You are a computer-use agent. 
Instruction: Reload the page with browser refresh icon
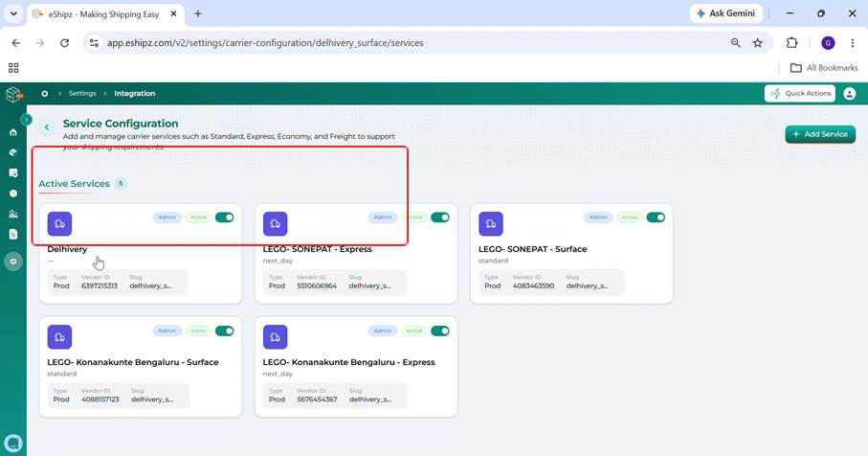(x=65, y=43)
